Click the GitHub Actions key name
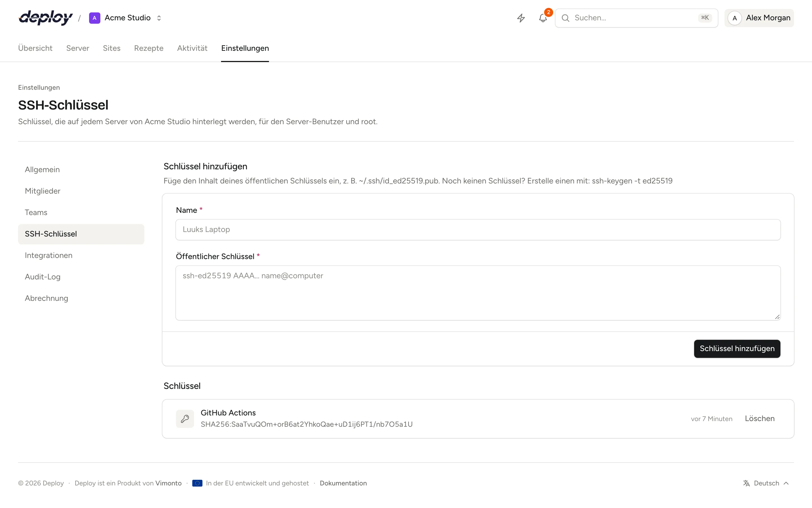The height and width of the screenshot is (508, 812). pyautogui.click(x=228, y=413)
